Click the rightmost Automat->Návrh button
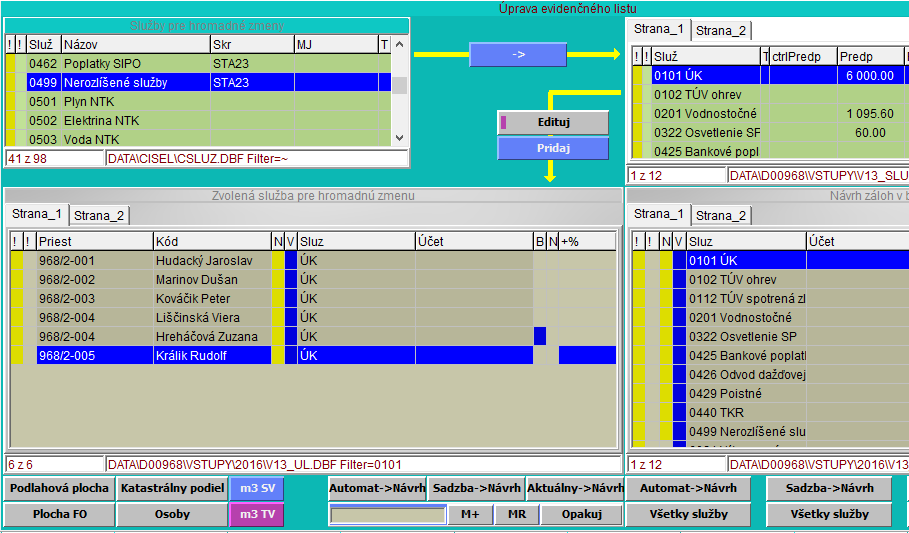 click(x=688, y=488)
